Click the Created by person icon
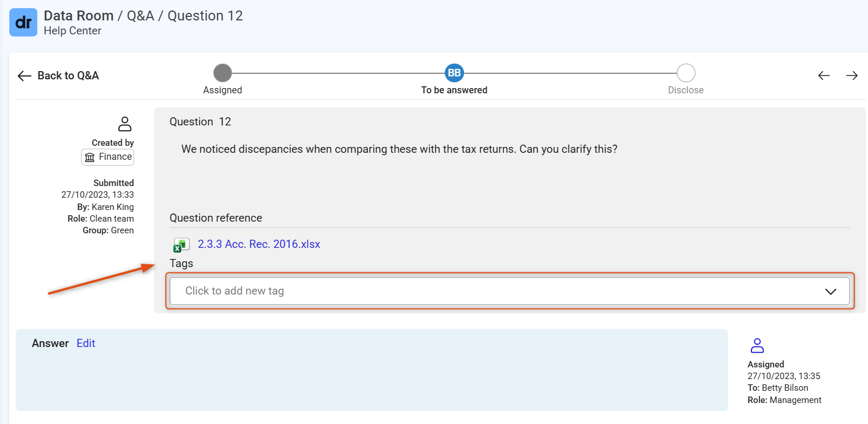The width and height of the screenshot is (868, 424). tap(125, 124)
